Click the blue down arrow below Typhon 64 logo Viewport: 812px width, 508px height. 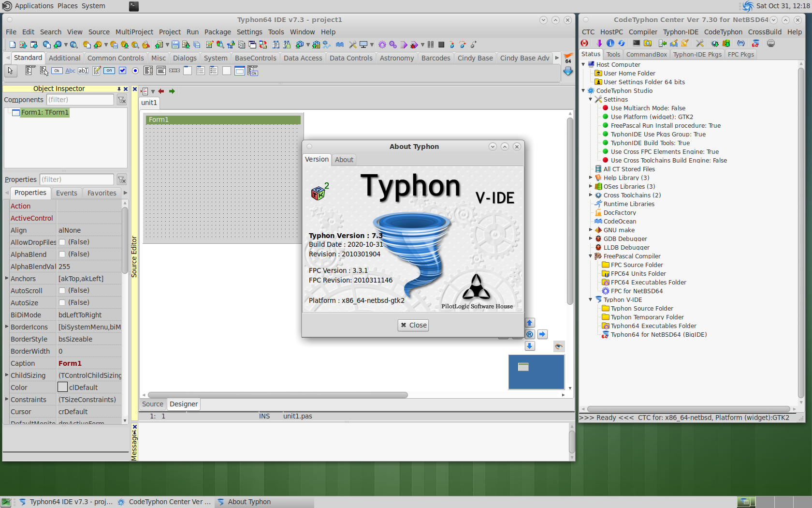pos(568,71)
